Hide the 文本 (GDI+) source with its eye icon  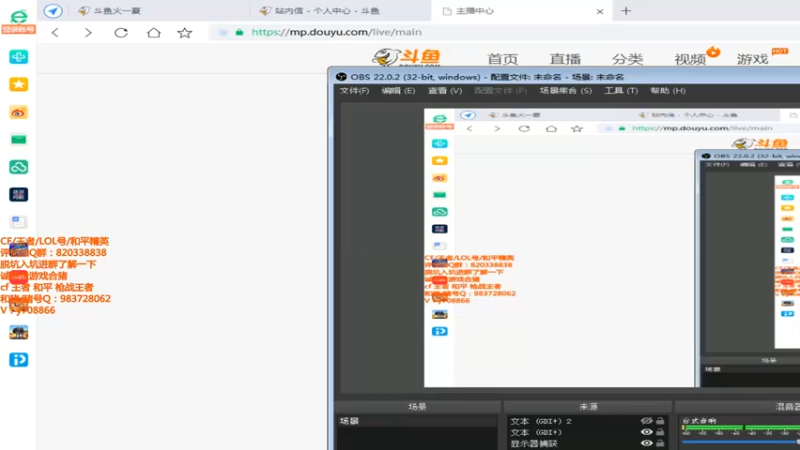(646, 432)
